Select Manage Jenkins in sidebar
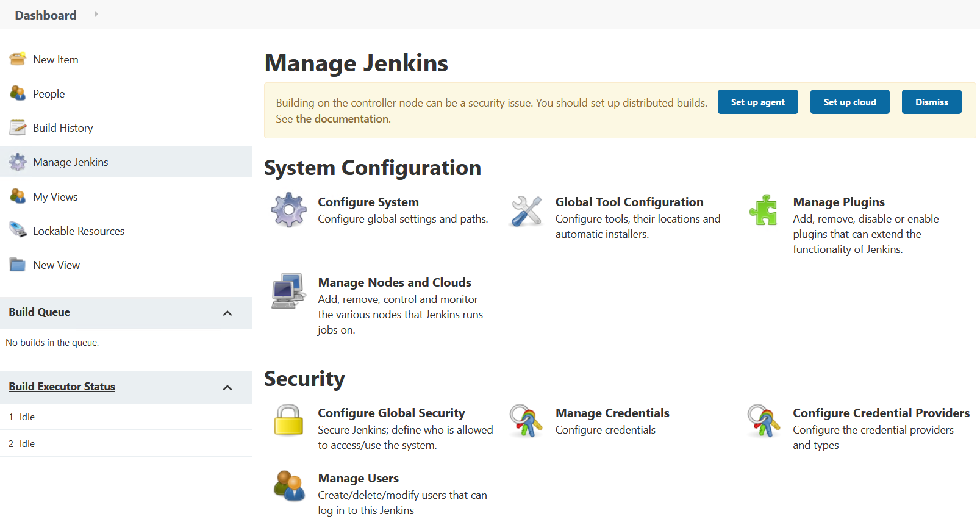Screen dimensions: 980x522 [x=71, y=162]
